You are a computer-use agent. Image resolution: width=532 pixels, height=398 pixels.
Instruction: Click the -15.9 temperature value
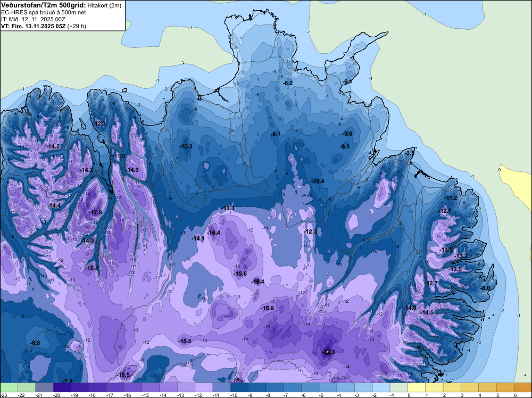point(268,308)
